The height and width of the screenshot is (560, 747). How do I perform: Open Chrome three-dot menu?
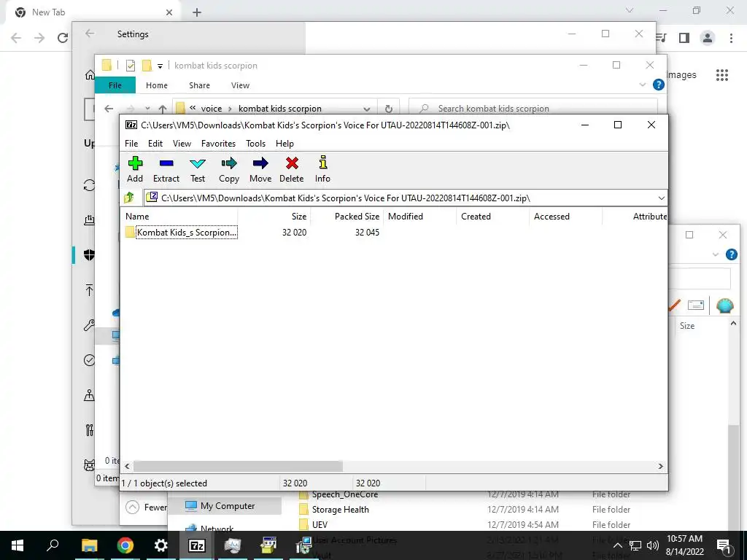(x=731, y=38)
